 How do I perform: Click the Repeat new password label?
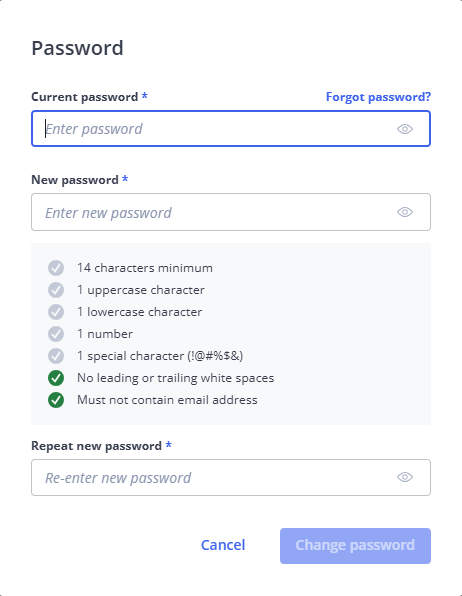(96, 446)
